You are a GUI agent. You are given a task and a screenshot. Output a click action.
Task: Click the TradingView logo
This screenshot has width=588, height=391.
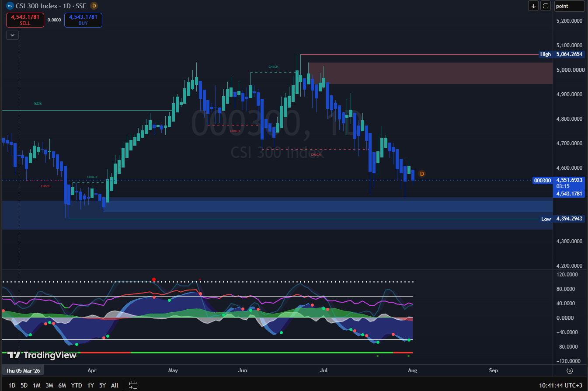click(x=42, y=355)
